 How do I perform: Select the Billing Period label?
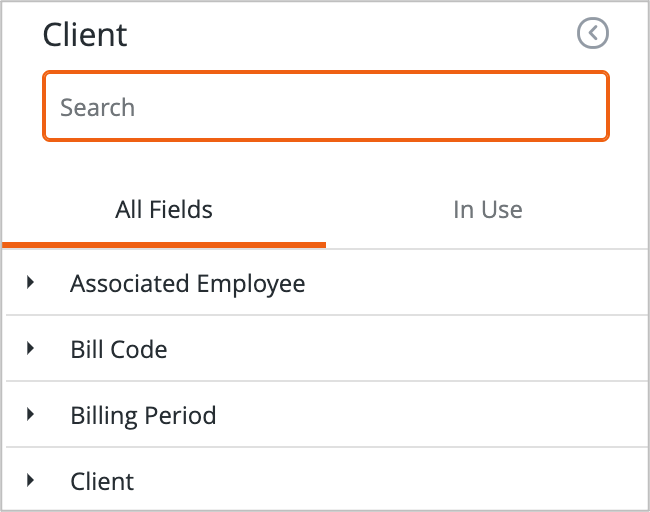coord(143,415)
